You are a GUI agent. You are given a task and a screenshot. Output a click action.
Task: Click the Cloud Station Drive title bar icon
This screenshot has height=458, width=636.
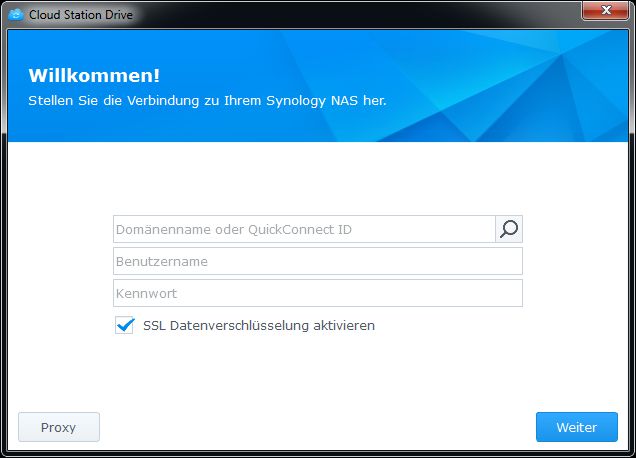click(x=16, y=15)
